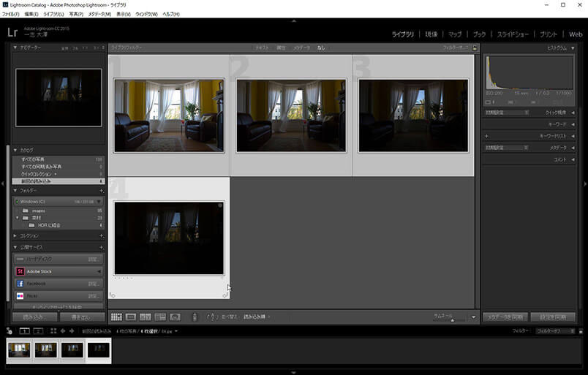Select the third grid photo thumbnail

coord(413,115)
